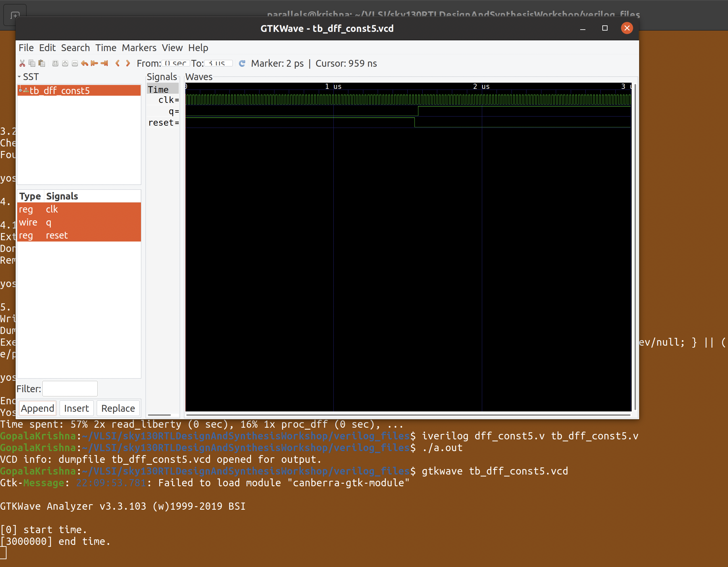Viewport: 728px width, 567px height.
Task: Click the find previous edge left chevron
Action: pos(118,63)
